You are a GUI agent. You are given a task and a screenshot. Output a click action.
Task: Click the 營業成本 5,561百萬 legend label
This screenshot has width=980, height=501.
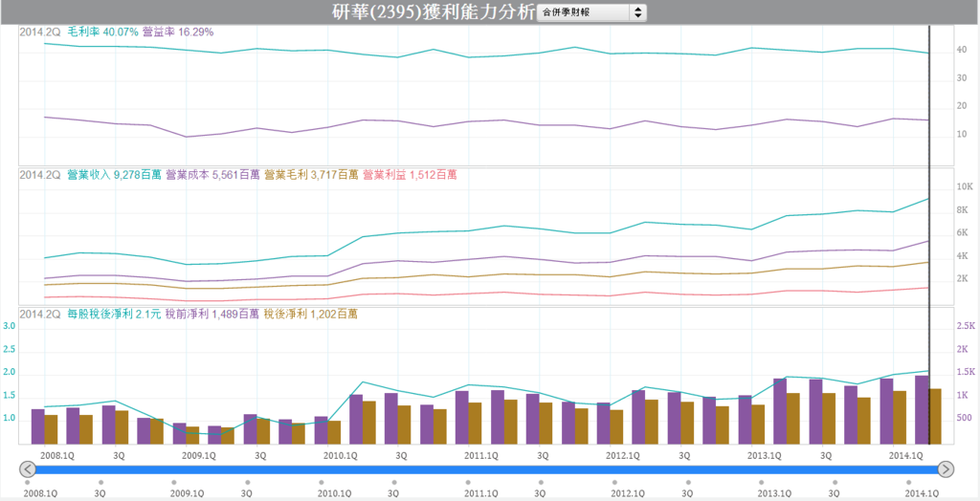click(x=212, y=175)
